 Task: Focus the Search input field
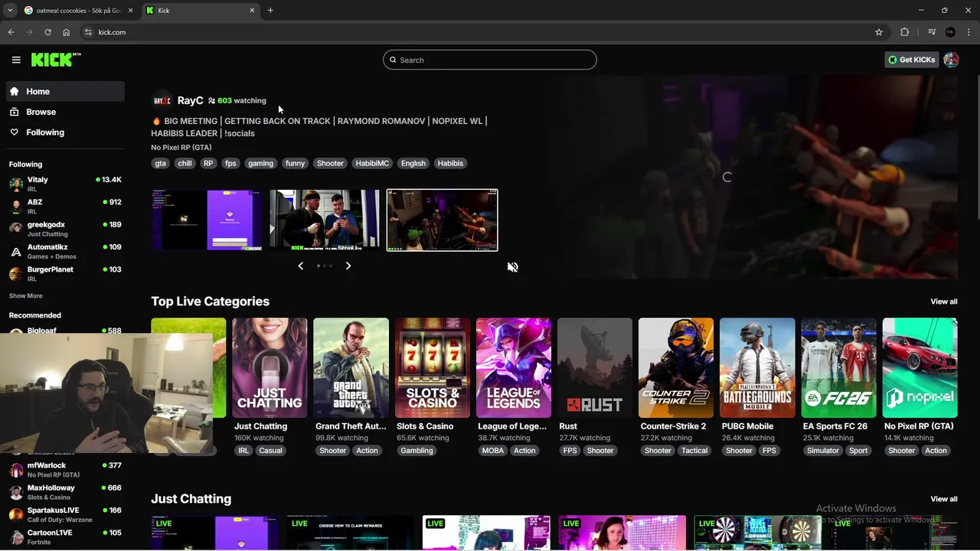click(490, 60)
